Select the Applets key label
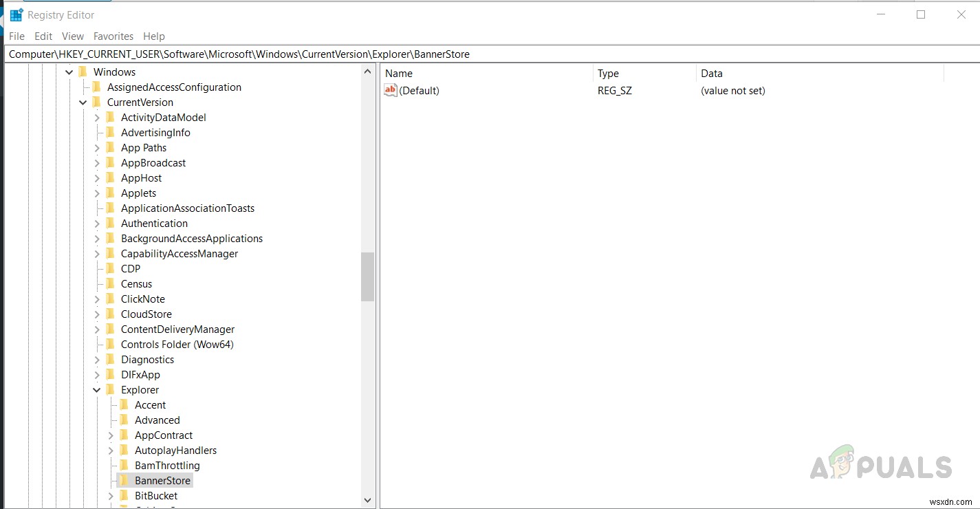The image size is (980, 509). click(139, 193)
